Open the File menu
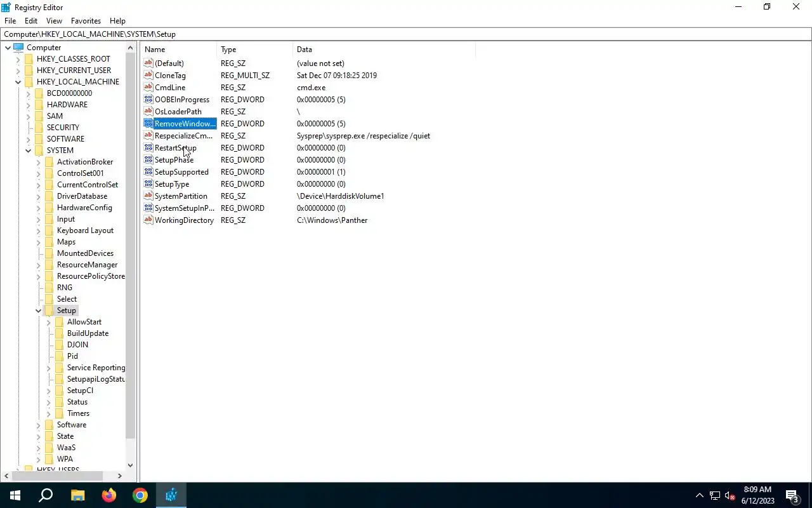 [10, 21]
